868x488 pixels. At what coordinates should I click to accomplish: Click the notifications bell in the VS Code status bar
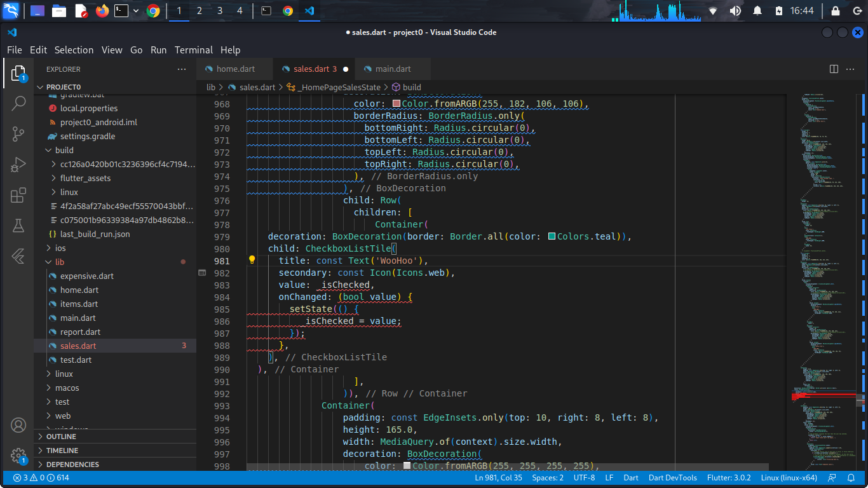click(851, 478)
